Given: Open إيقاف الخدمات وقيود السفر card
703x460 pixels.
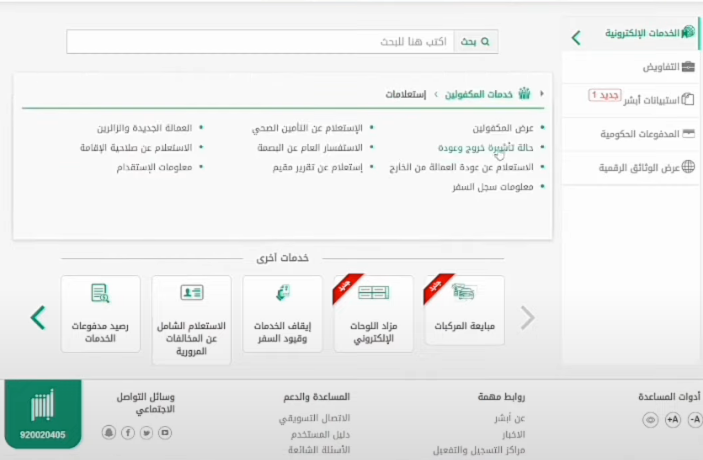Looking at the screenshot, I should click(x=282, y=314).
